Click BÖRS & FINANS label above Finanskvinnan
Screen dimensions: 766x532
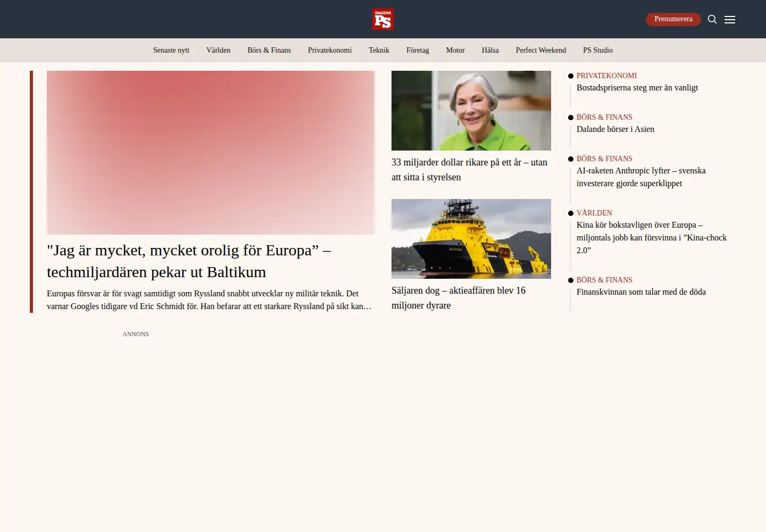click(604, 280)
